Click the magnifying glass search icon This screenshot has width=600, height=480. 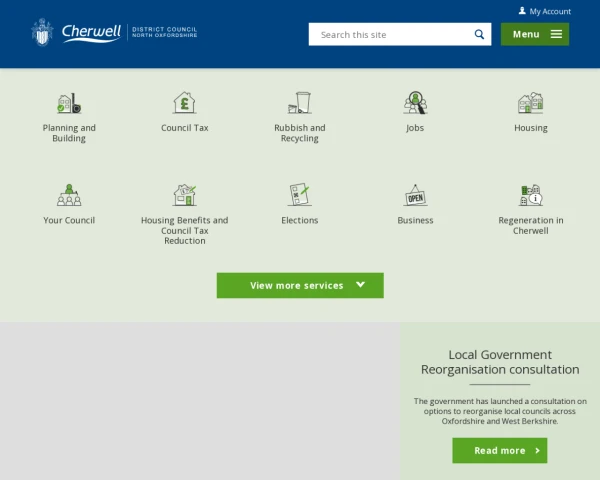(479, 34)
